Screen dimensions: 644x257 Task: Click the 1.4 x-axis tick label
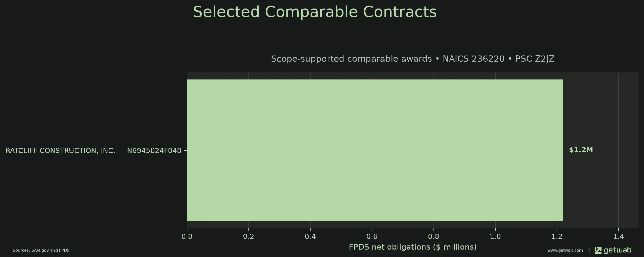tap(619, 236)
